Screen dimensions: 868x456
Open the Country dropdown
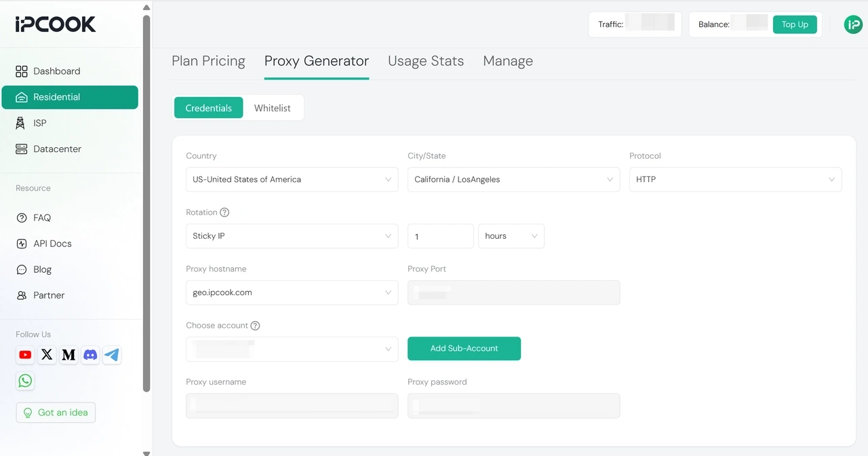[x=292, y=180]
